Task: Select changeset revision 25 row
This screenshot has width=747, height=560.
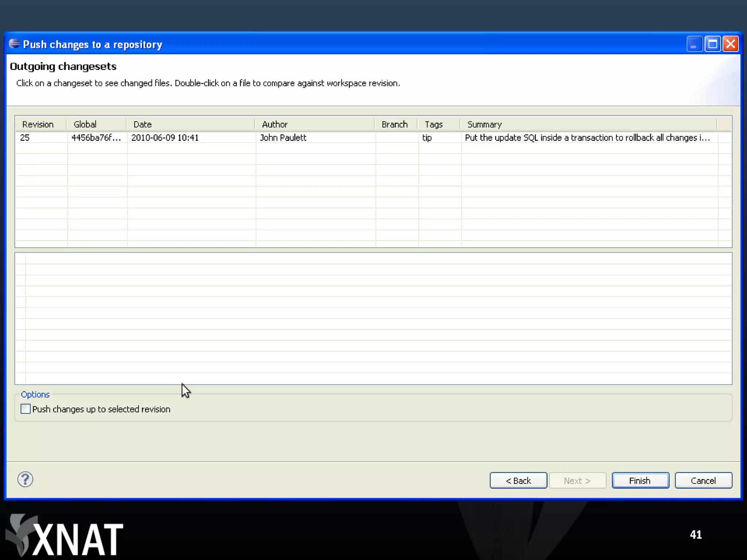Action: point(25,138)
